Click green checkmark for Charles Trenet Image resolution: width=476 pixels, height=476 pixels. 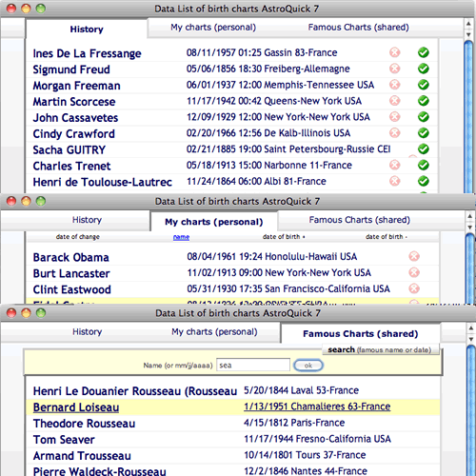(424, 165)
